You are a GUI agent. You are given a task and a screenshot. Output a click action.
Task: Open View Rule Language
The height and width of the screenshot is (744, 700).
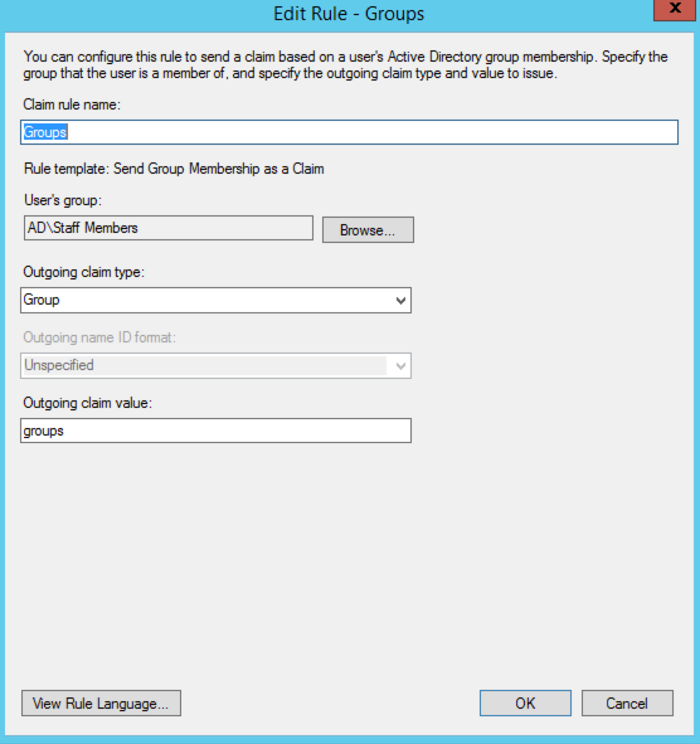pos(101,703)
